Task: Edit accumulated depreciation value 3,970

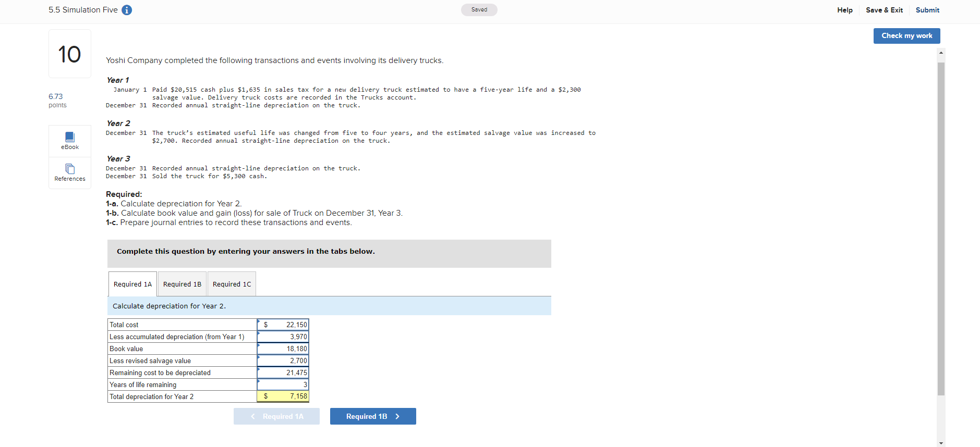Action: tap(283, 337)
